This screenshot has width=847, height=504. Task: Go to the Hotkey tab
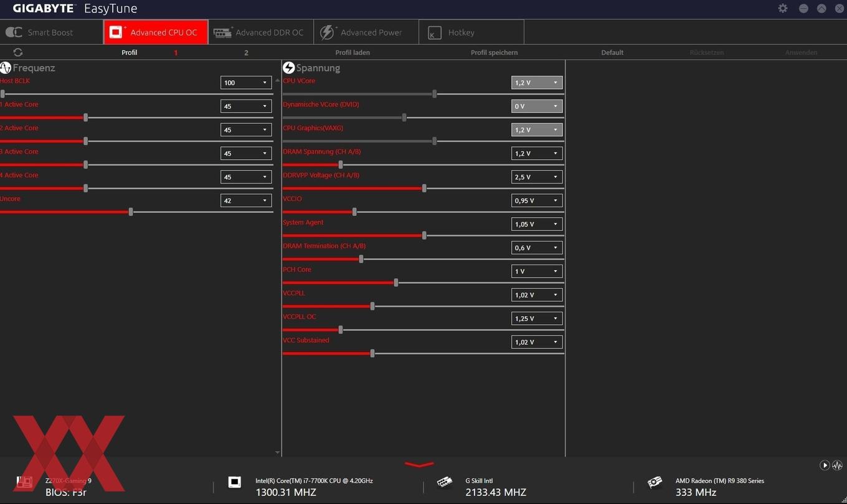click(x=471, y=32)
